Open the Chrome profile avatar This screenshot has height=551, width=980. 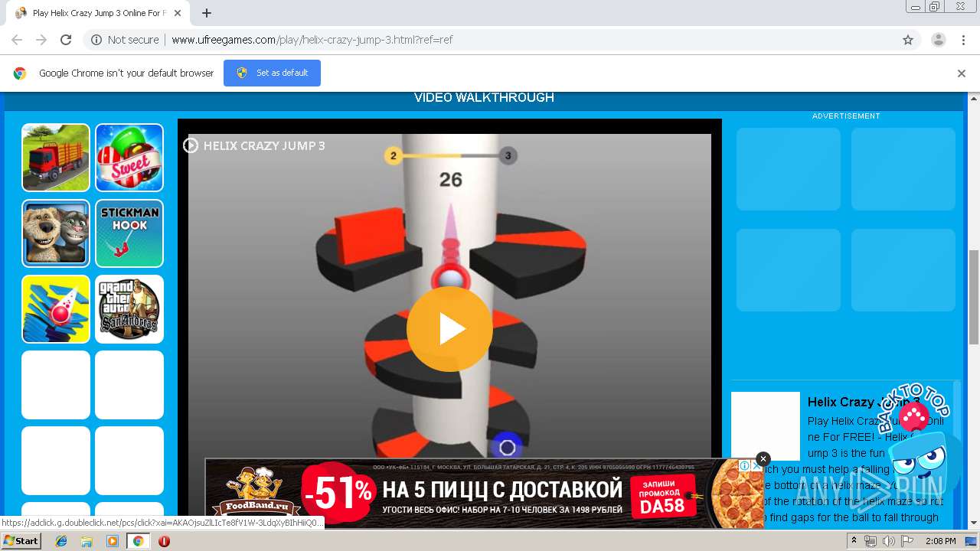click(x=939, y=40)
